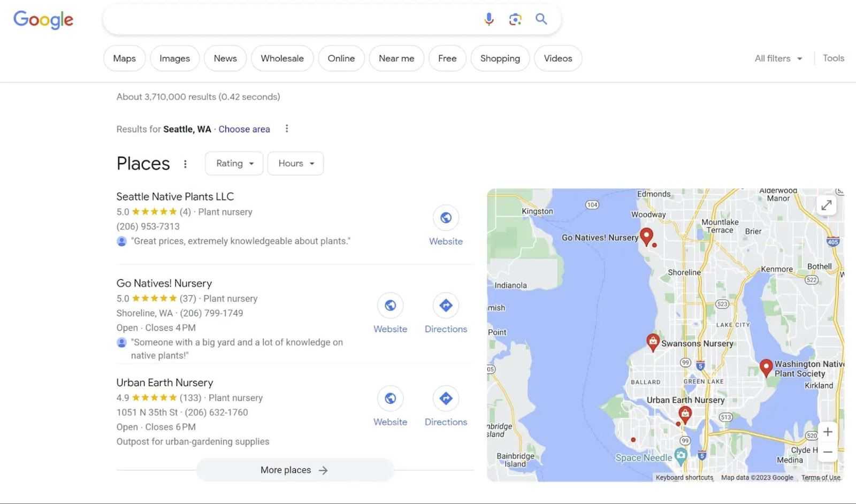Click Seattle Native Plants review avatar icon
This screenshot has width=856, height=504.
click(121, 241)
